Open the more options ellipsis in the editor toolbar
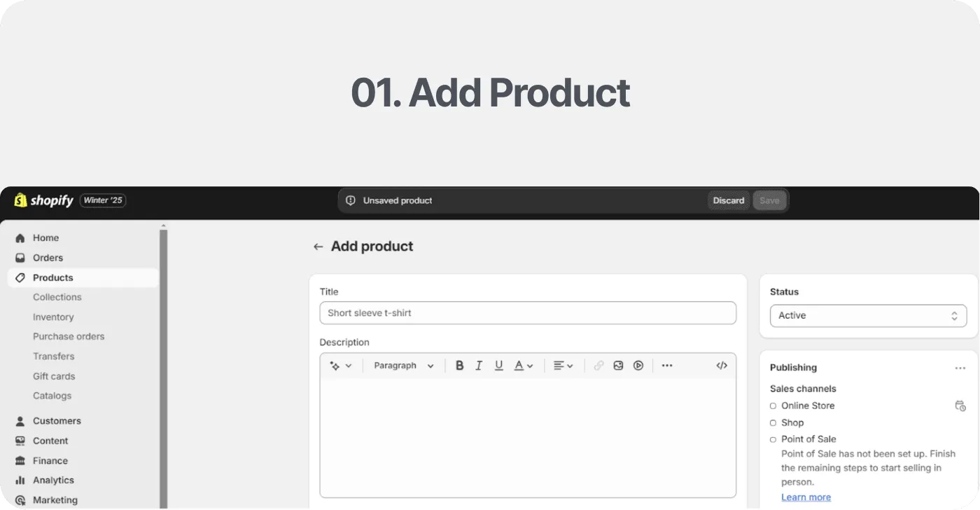The width and height of the screenshot is (980, 510). pyautogui.click(x=667, y=365)
